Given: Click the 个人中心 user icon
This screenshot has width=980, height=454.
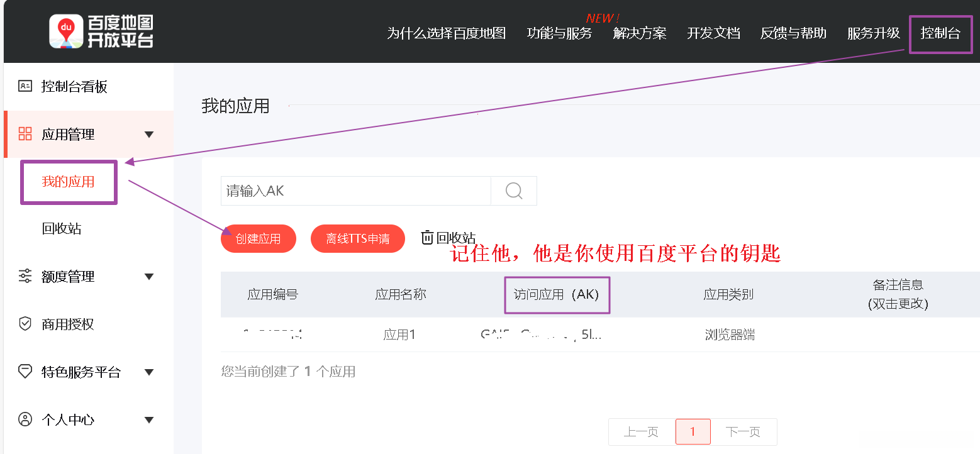Looking at the screenshot, I should 25,419.
